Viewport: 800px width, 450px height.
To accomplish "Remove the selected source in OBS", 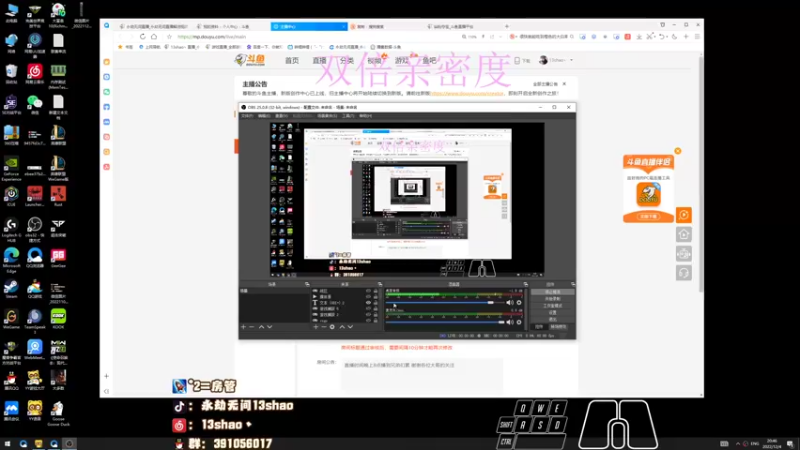I will pos(323,327).
